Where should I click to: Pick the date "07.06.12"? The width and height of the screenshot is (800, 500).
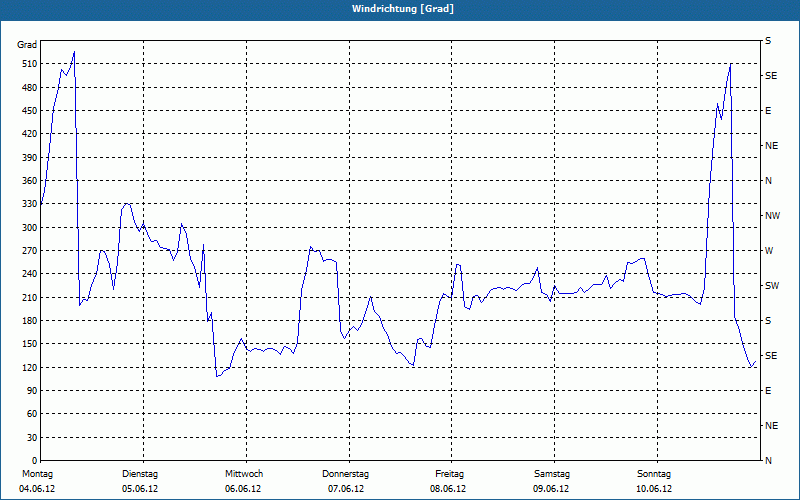(x=346, y=489)
